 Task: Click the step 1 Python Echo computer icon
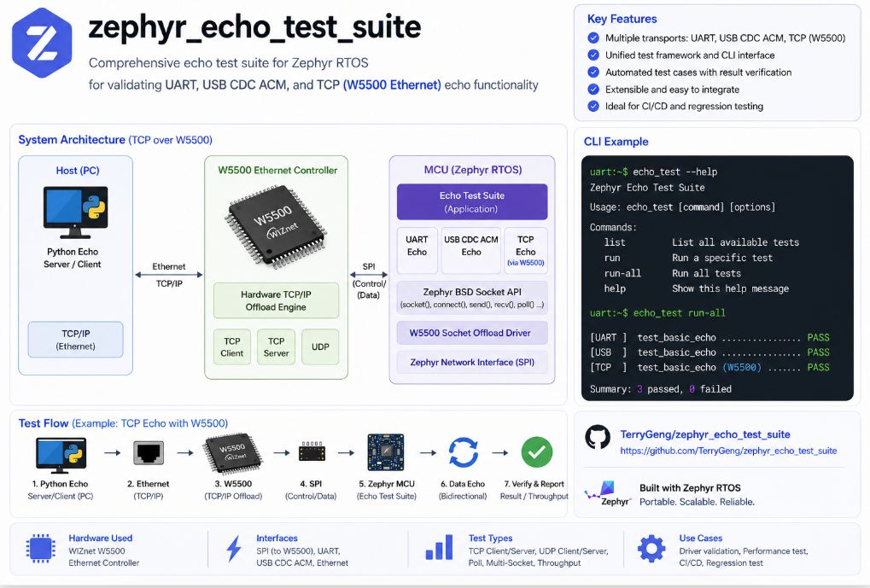(61, 455)
